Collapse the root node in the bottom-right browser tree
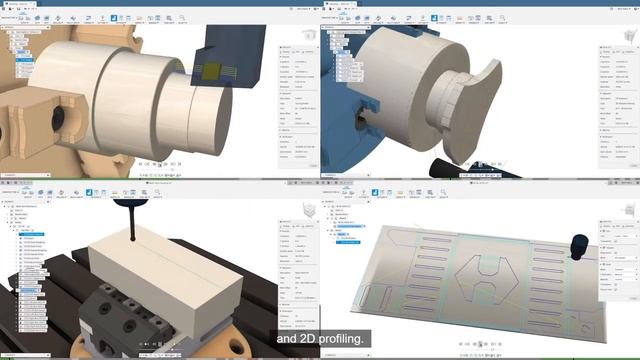This screenshot has height=360, width=640. (325, 206)
